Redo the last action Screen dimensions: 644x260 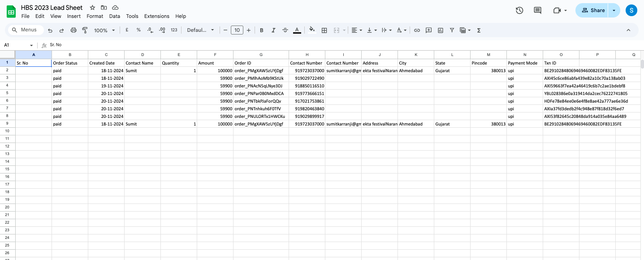pos(61,30)
